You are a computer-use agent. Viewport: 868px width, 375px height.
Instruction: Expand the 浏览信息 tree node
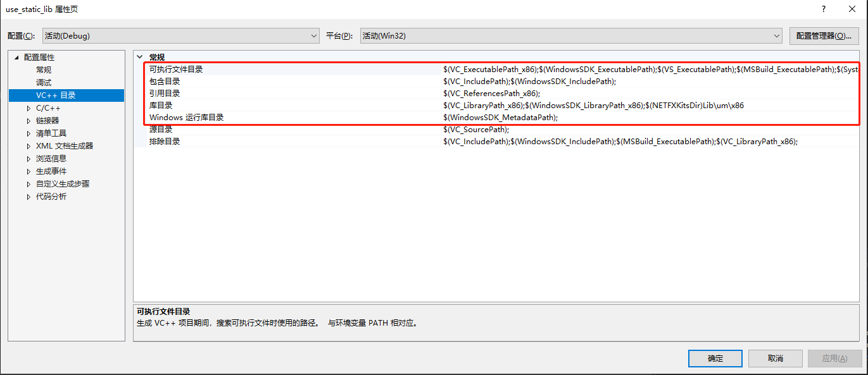pos(28,158)
